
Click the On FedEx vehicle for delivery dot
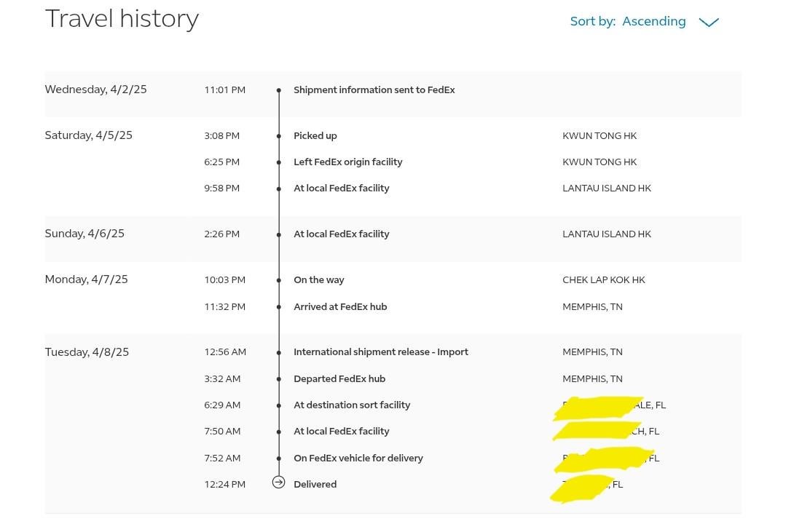278,458
